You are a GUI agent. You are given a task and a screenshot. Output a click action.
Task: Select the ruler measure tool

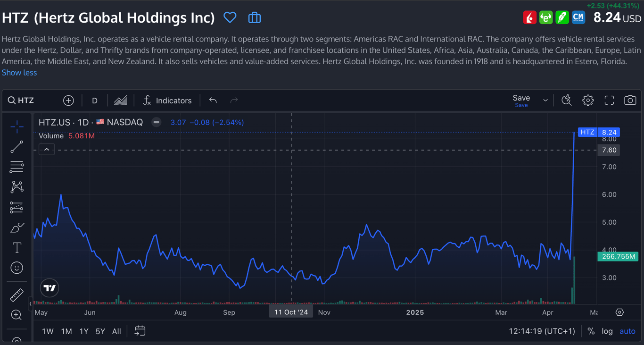pos(17,295)
